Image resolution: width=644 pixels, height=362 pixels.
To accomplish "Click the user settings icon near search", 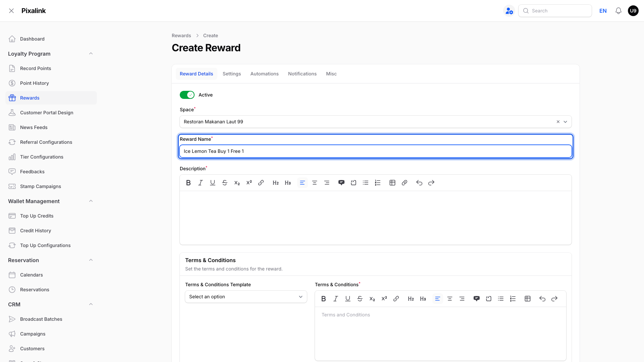I will click(509, 11).
